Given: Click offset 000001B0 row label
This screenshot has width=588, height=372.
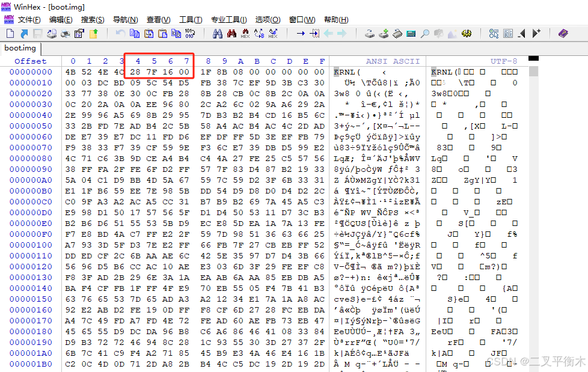Looking at the screenshot, I should pyautogui.click(x=31, y=364).
